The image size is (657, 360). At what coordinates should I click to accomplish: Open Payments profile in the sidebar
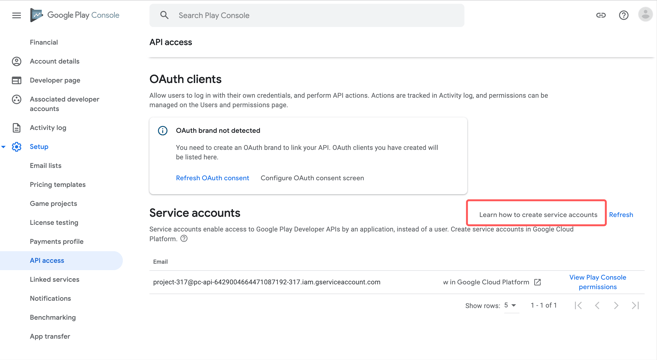point(57,241)
